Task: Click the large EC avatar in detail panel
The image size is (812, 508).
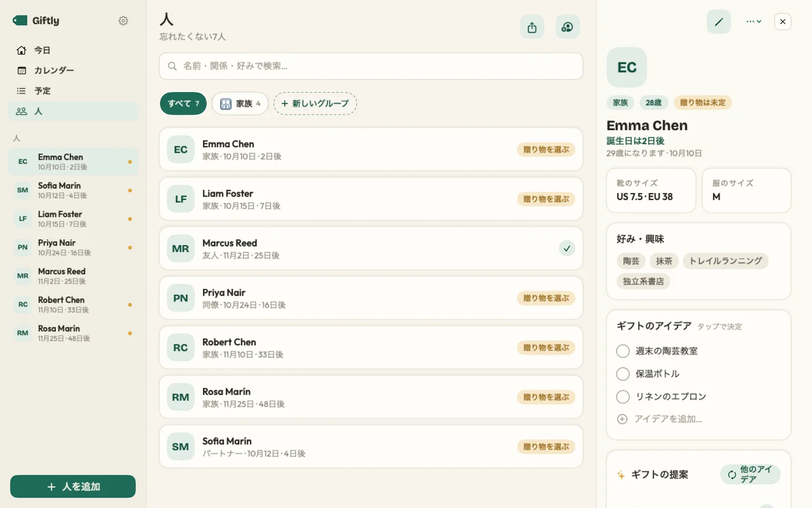Action: pos(626,67)
